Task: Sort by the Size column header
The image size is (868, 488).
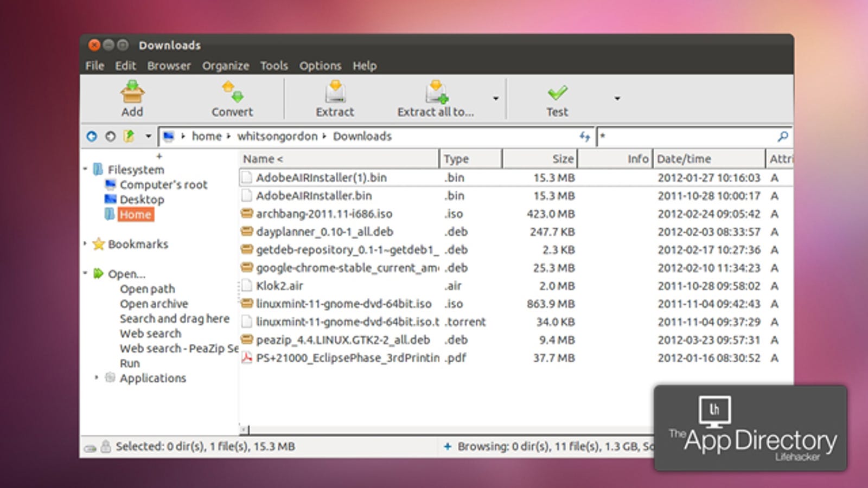Action: click(x=540, y=159)
